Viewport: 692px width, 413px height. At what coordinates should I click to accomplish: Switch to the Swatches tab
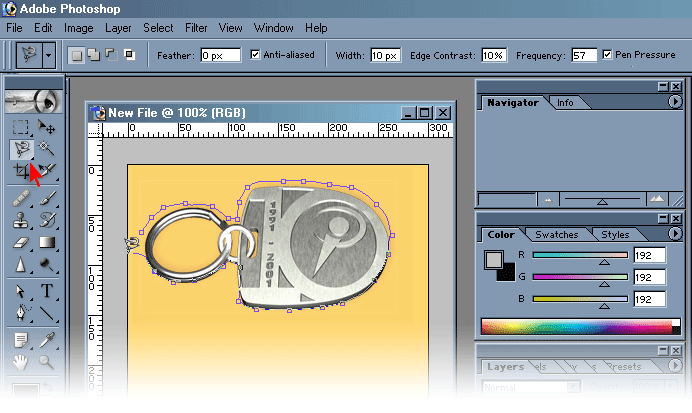pyautogui.click(x=557, y=235)
